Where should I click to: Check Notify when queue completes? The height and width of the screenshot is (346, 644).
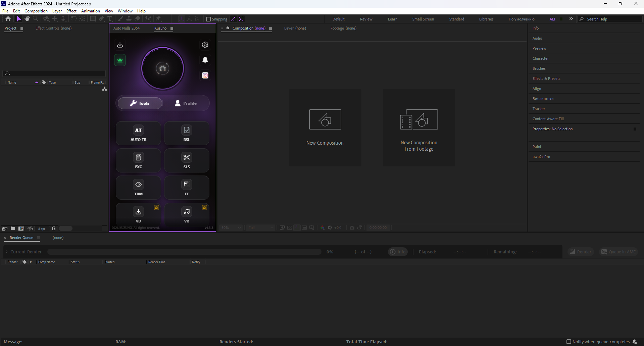pyautogui.click(x=569, y=342)
